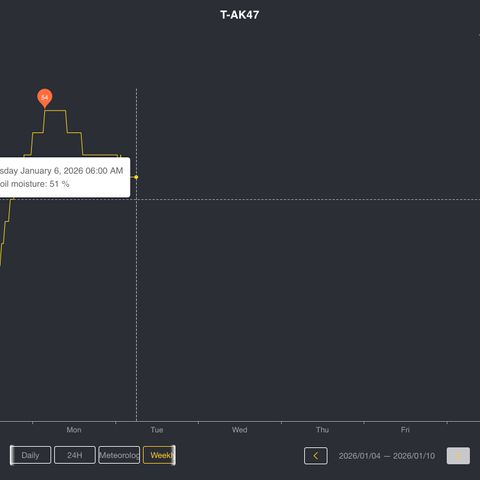The width and height of the screenshot is (480, 480).
Task: Click the T-AK47 chart title
Action: point(240,15)
